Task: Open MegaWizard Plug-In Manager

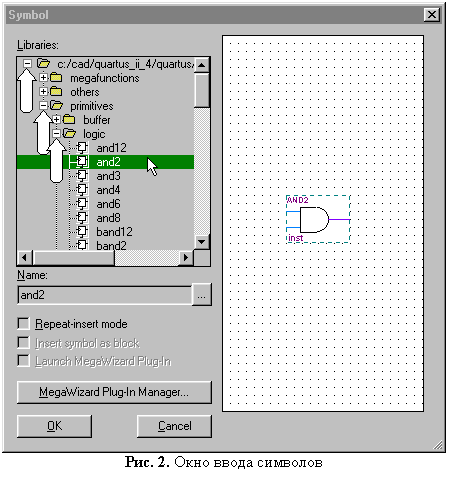Action: click(x=114, y=392)
